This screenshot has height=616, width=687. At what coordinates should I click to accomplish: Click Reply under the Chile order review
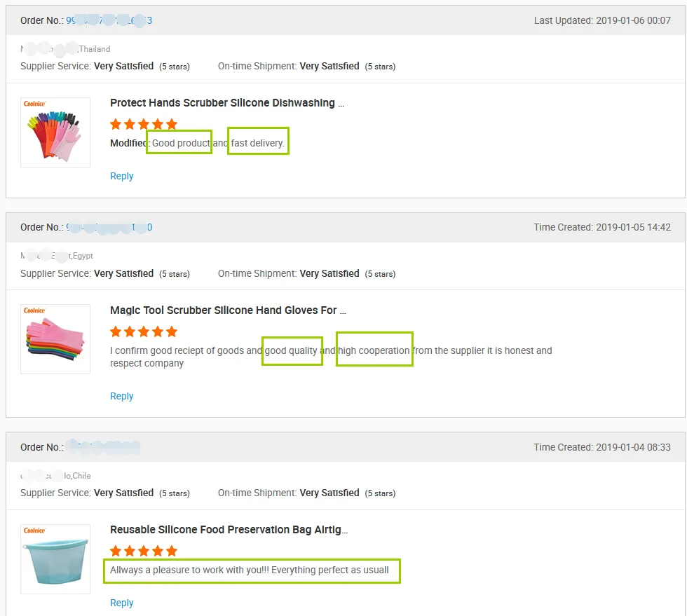coord(121,603)
